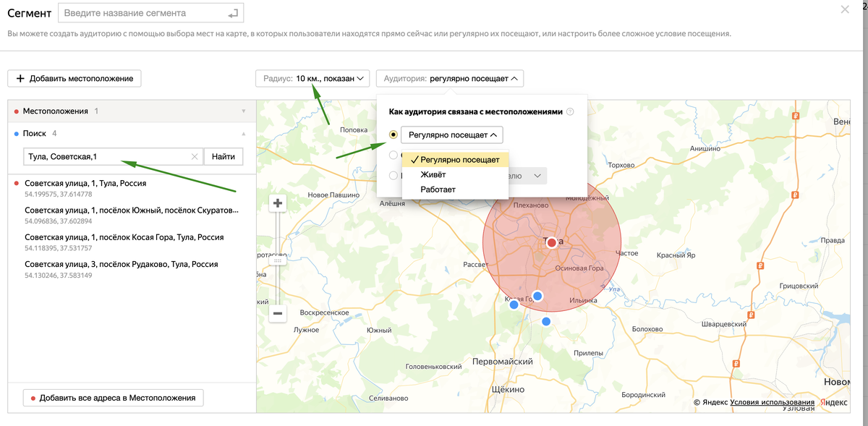Toggle the 'Регулярно посещает' combo box

click(452, 135)
